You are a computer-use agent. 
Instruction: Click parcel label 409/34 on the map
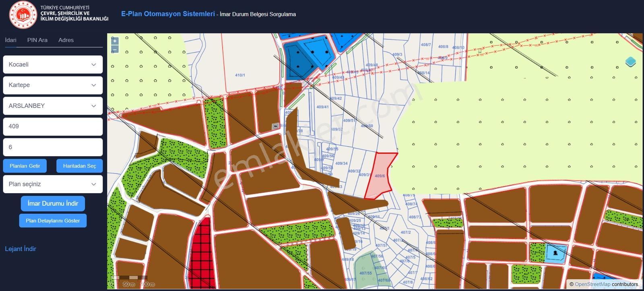341,163
